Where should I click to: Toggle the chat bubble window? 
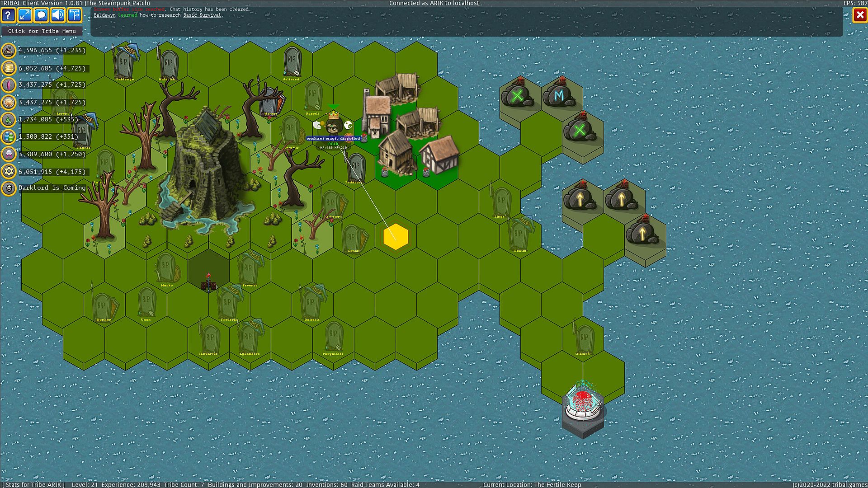click(x=42, y=15)
